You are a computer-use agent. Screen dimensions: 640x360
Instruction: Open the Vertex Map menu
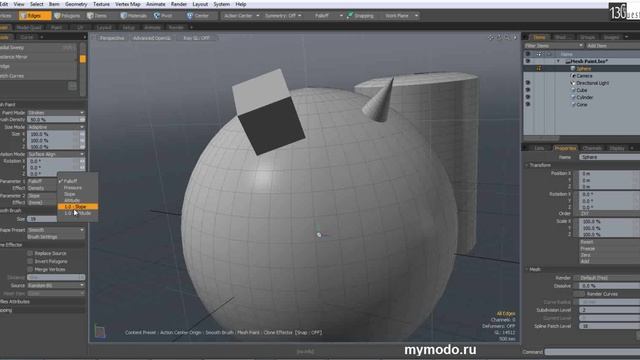pyautogui.click(x=128, y=4)
